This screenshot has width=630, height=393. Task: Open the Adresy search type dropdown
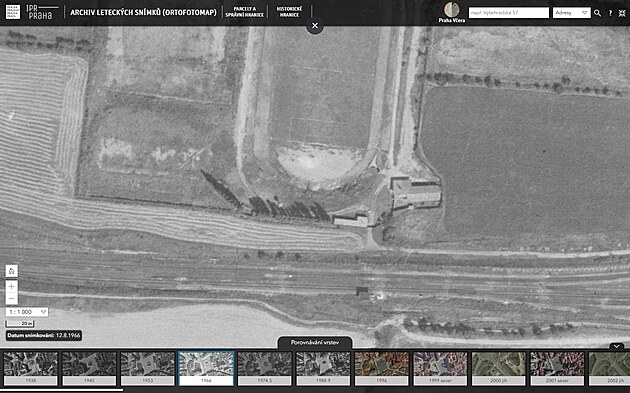click(571, 13)
